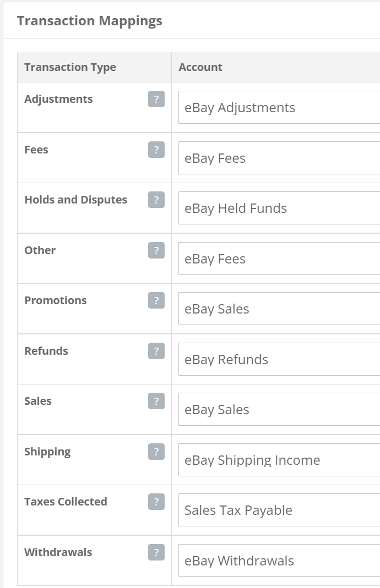Click the Sales row eBay Sales field
This screenshot has width=380, height=588.
tap(279, 409)
